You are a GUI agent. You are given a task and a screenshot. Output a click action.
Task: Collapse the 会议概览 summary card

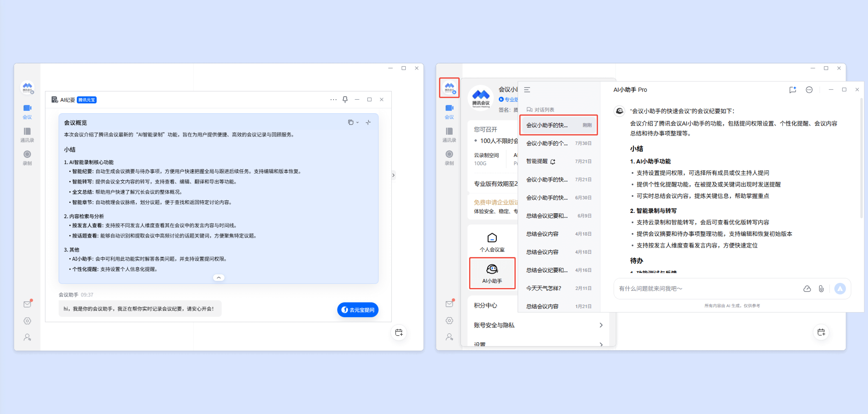coord(219,278)
